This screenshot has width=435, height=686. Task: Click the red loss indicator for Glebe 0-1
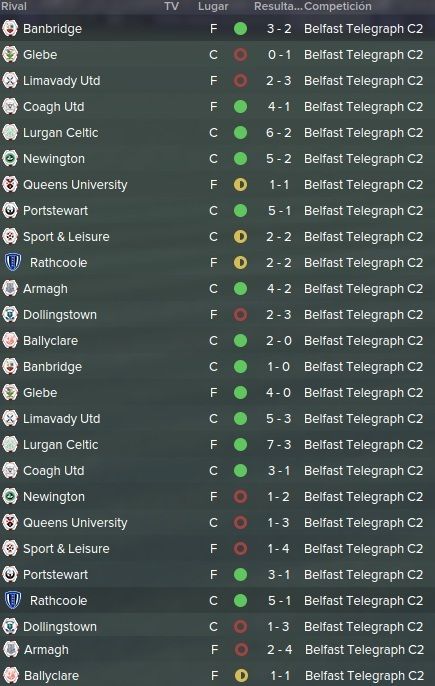(x=240, y=55)
